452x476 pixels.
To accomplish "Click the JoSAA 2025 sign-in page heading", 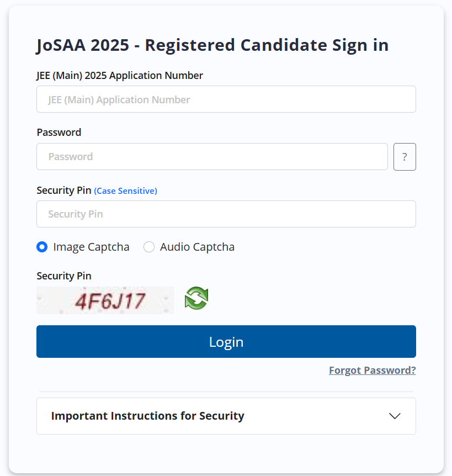I will [212, 45].
